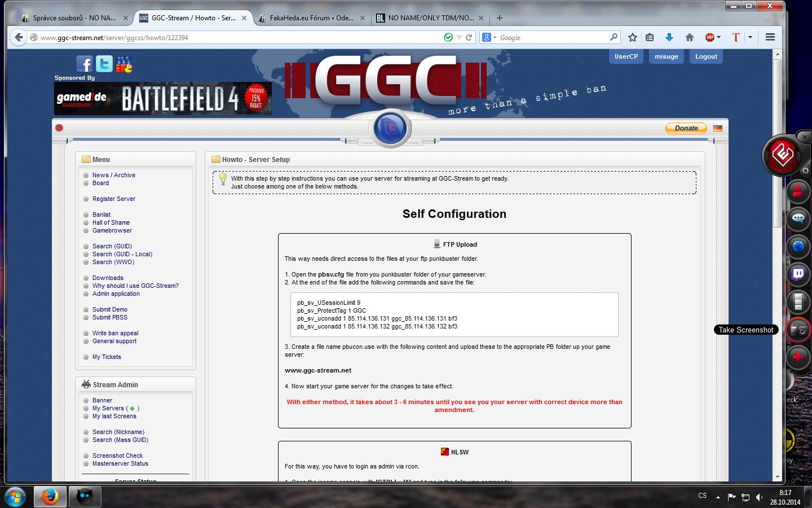The height and width of the screenshot is (508, 812).
Task: Click the Firefox taskbar icon
Action: [50, 497]
